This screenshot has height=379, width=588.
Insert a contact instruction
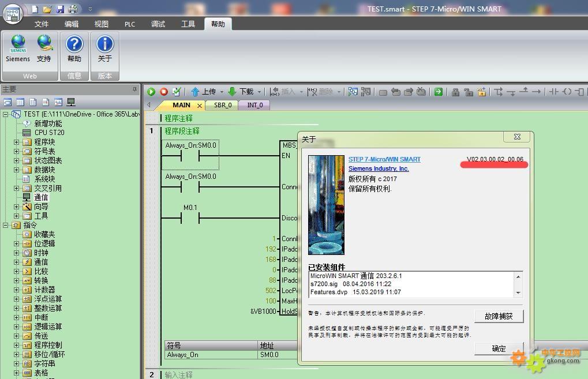point(554,92)
